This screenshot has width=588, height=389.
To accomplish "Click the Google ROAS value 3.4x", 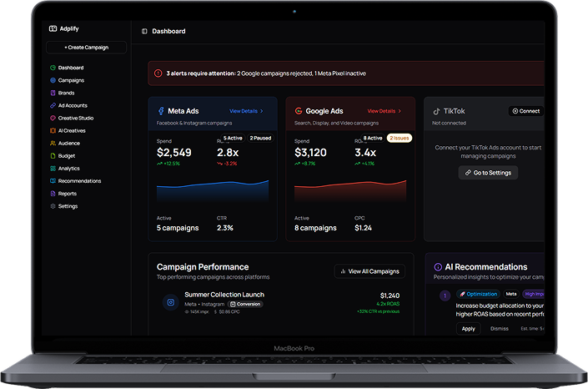I will (365, 153).
